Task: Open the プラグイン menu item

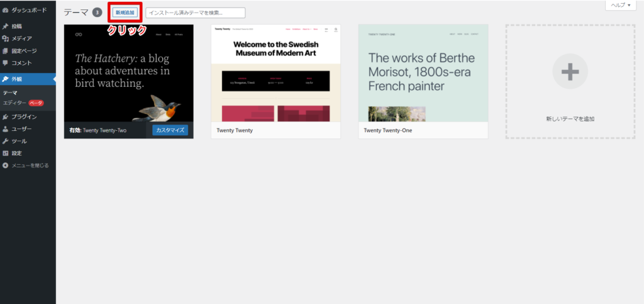Action: pyautogui.click(x=28, y=116)
